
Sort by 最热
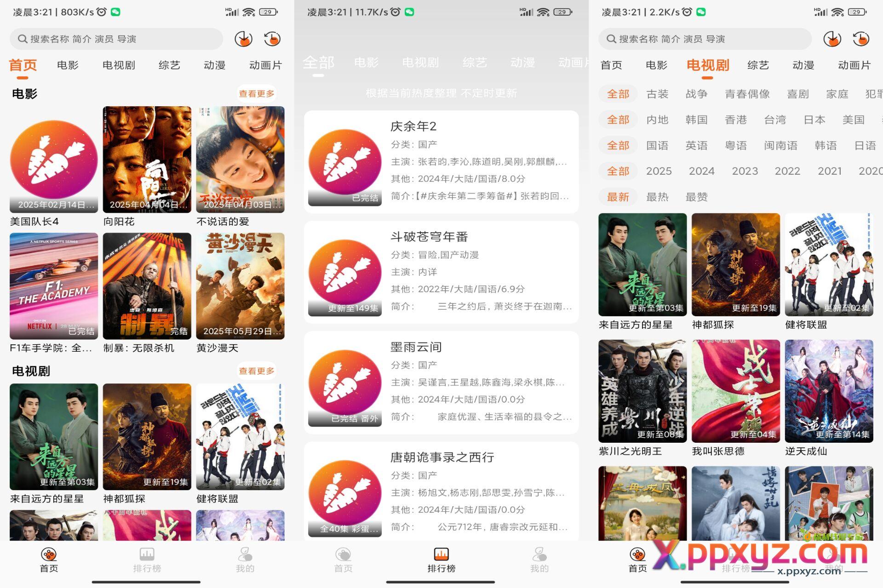tap(657, 197)
